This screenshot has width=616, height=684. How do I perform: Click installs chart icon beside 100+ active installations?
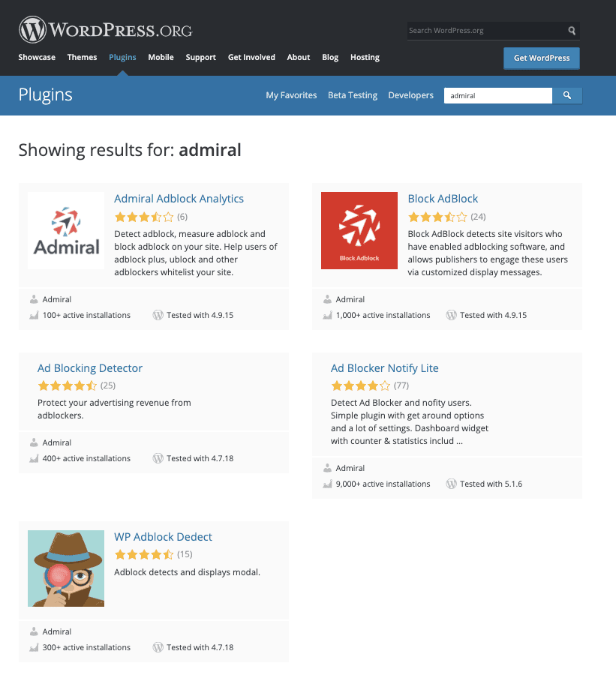pos(34,315)
